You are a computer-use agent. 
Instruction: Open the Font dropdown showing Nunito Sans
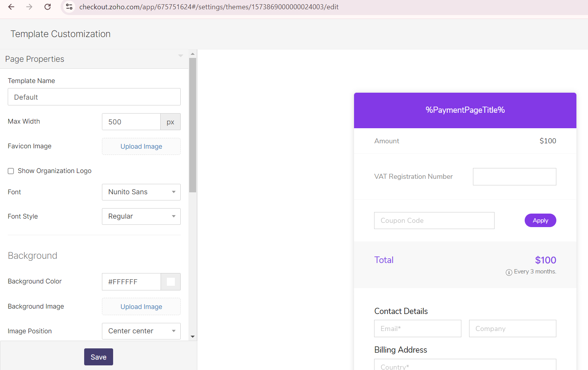click(141, 192)
